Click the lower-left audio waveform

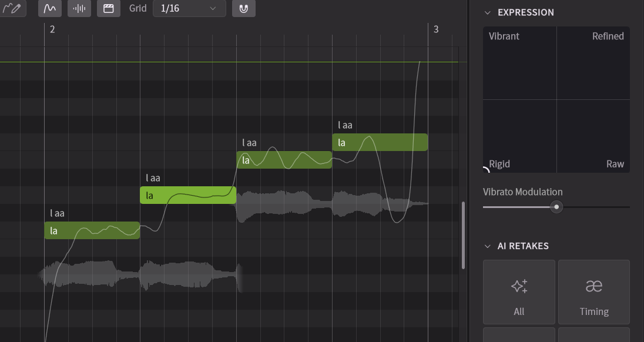point(140,275)
